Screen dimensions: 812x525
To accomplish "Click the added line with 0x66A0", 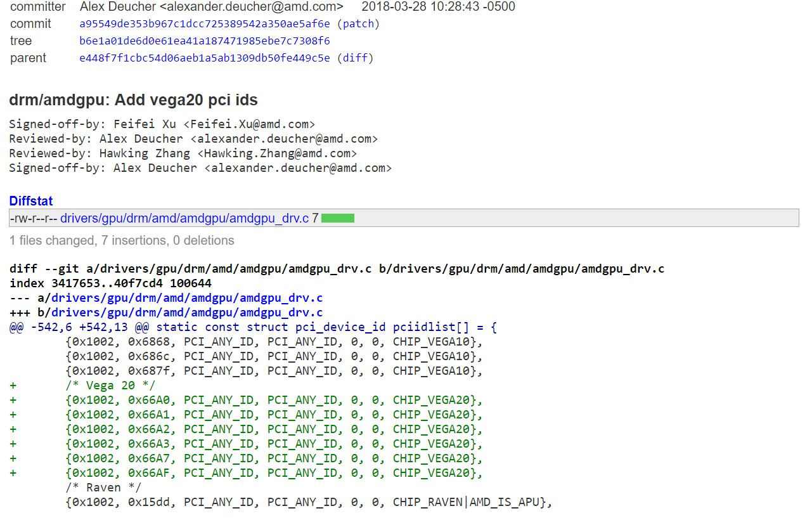I will tap(274, 400).
